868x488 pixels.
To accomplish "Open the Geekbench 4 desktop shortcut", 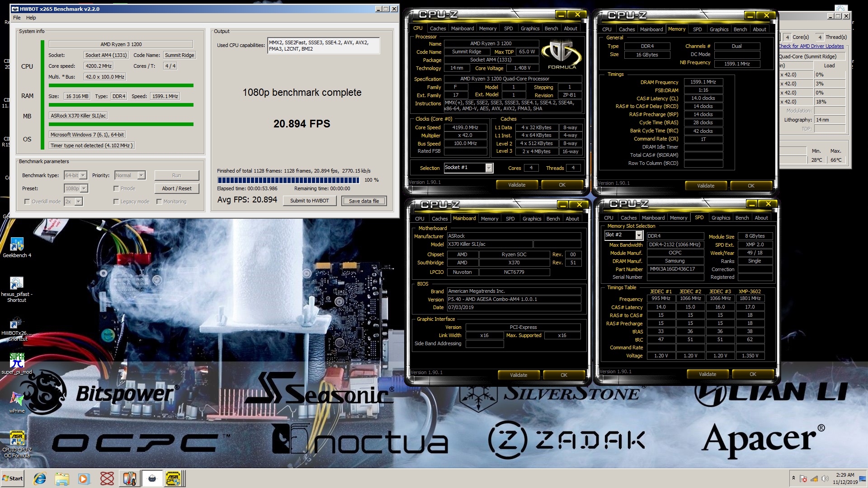I will point(17,248).
